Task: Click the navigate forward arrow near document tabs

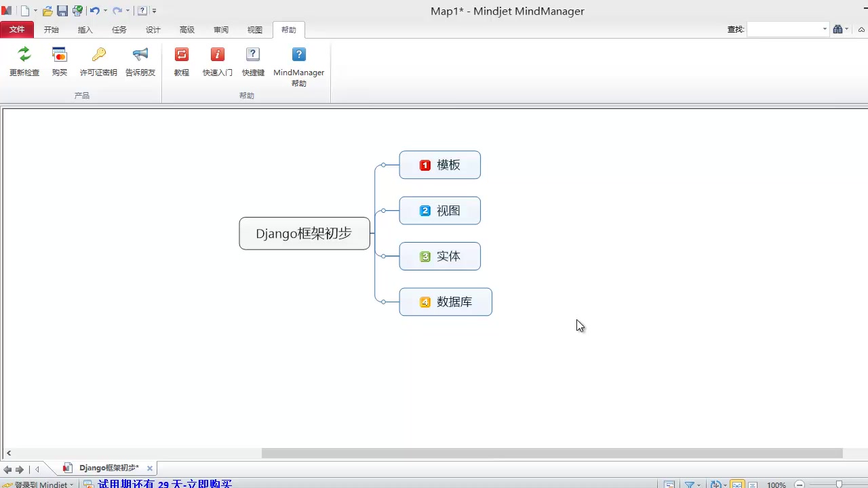Action: click(x=20, y=469)
